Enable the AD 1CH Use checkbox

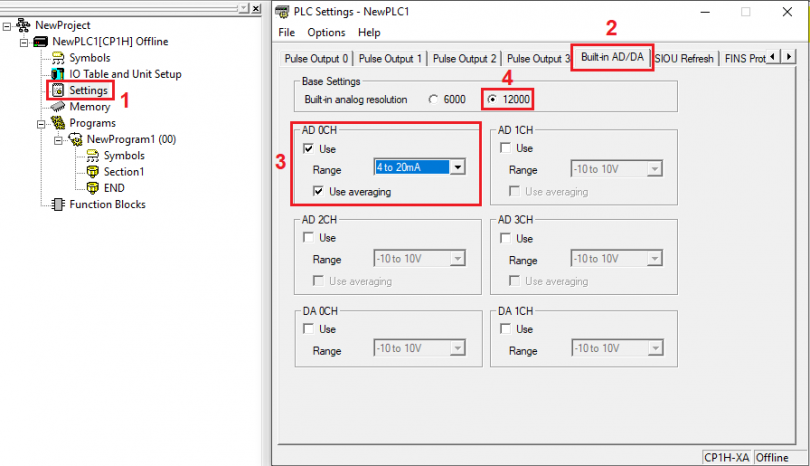coord(504,148)
